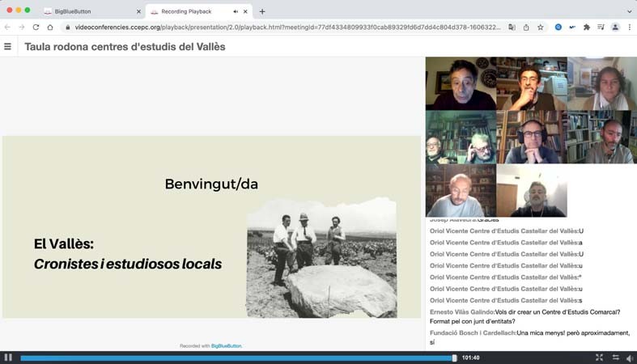Toggle the playback volume icon
The width and height of the screenshot is (637, 364).
point(630,358)
